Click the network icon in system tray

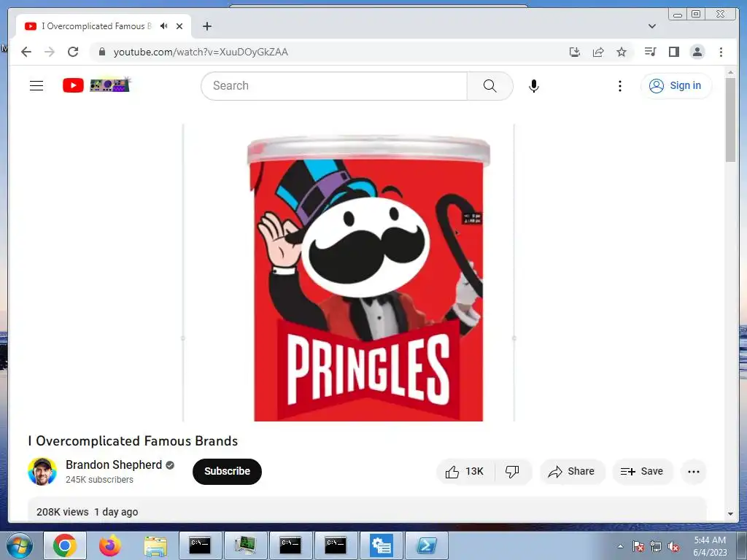656,547
